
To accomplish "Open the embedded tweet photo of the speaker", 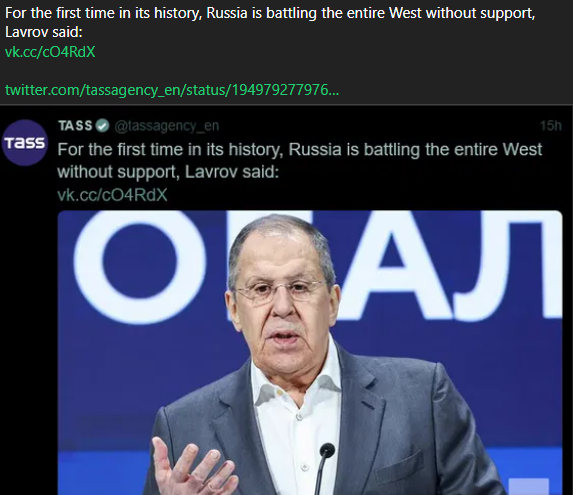I will coord(310,353).
